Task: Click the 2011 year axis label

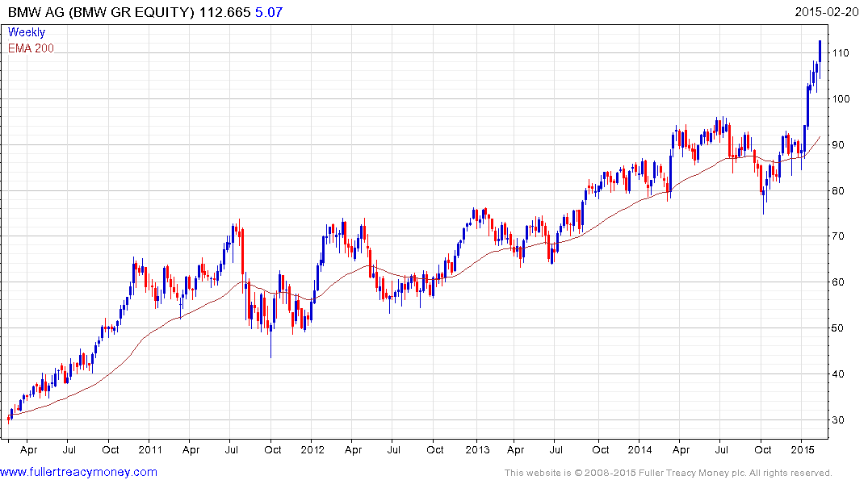Action: (150, 449)
